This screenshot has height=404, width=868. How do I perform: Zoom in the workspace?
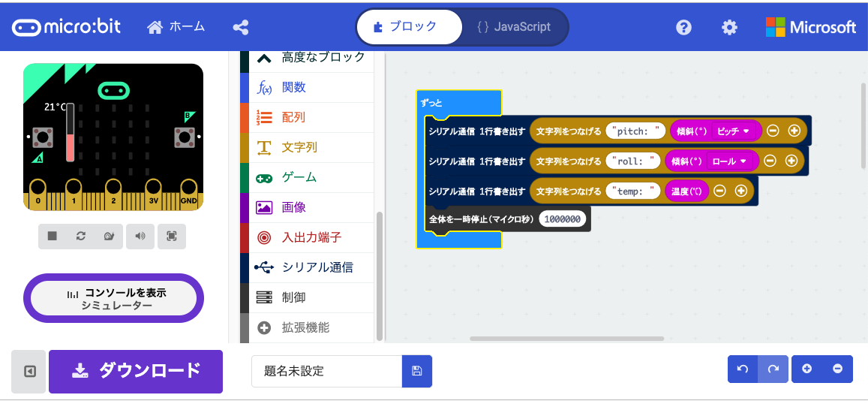[x=806, y=369]
